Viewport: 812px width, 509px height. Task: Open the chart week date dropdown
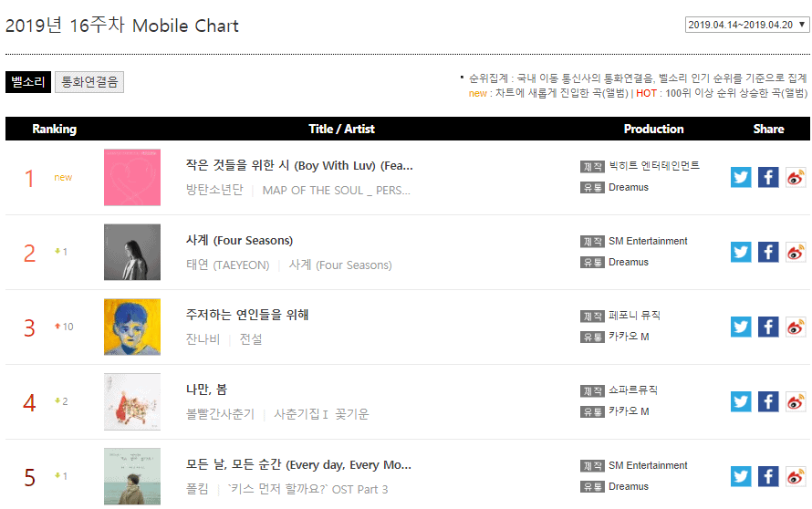[747, 25]
